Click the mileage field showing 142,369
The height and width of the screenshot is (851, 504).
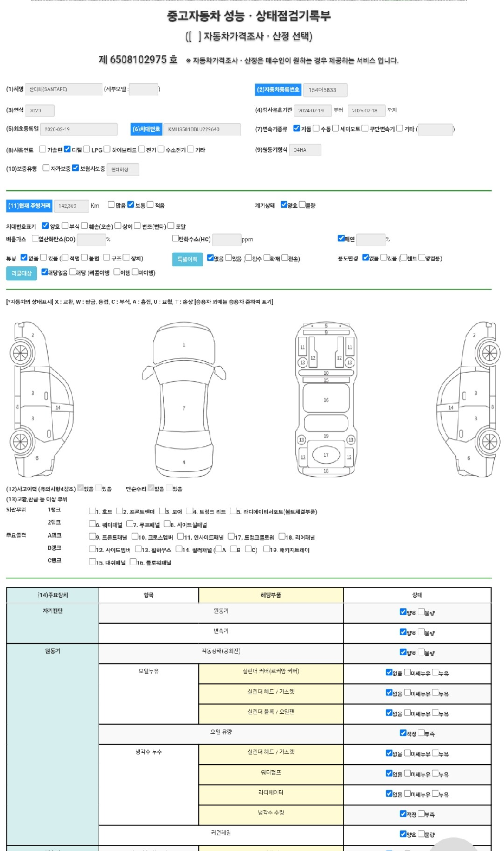click(71, 206)
